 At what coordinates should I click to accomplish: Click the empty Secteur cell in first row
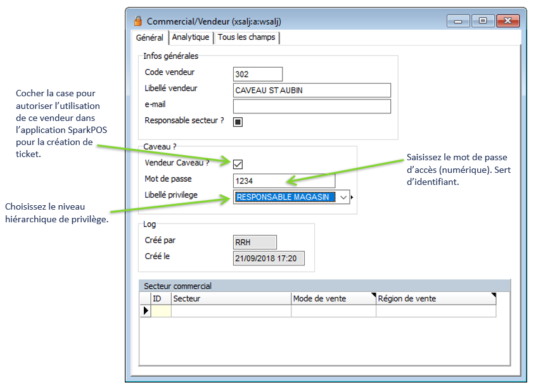(231, 311)
